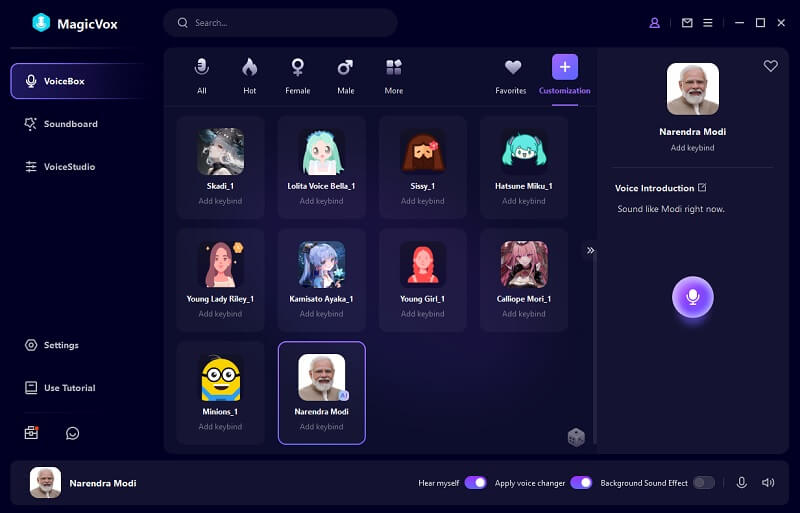Favorite Narendra Modi with the heart icon
This screenshot has width=800, height=513.
770,66
